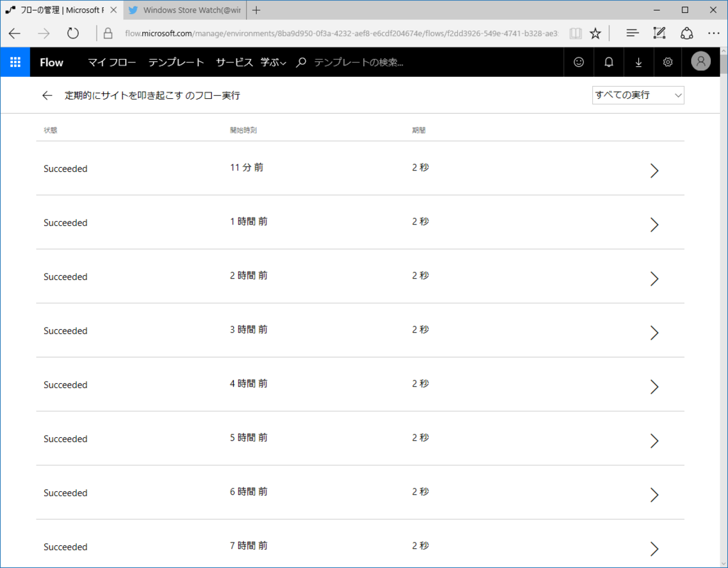Open details chevron for 3 時間 前 run

click(x=654, y=333)
